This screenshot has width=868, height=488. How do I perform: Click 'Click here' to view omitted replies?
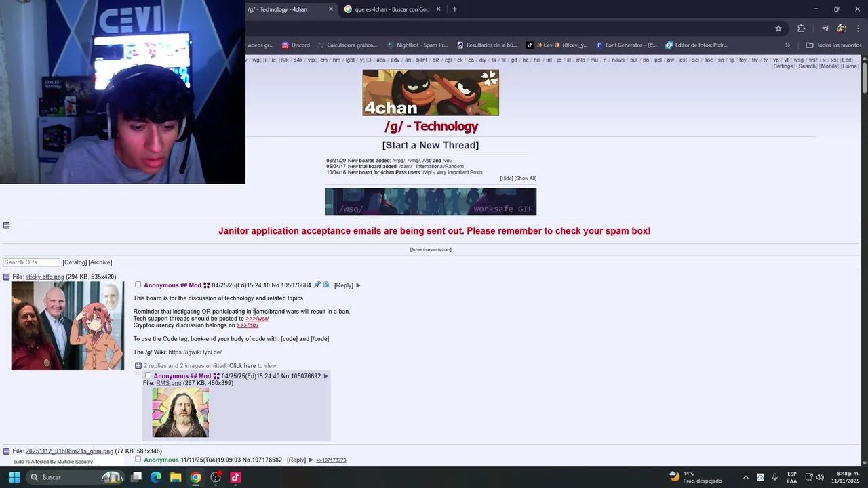242,366
